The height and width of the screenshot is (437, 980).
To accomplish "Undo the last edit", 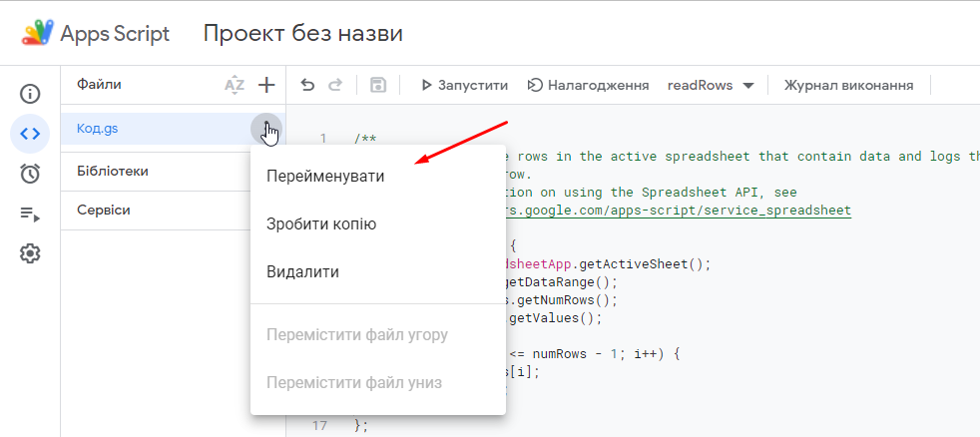I will click(x=307, y=86).
